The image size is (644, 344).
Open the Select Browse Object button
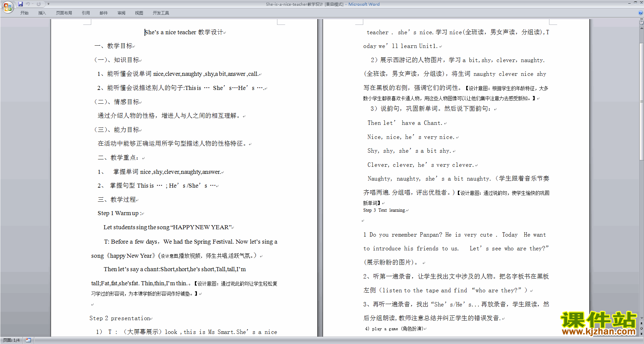[x=642, y=328]
